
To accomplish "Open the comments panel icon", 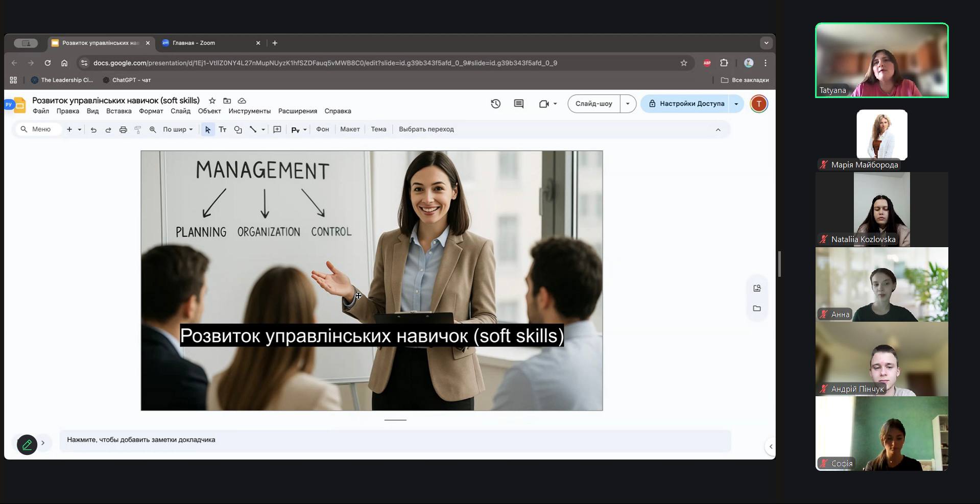I will pos(518,104).
